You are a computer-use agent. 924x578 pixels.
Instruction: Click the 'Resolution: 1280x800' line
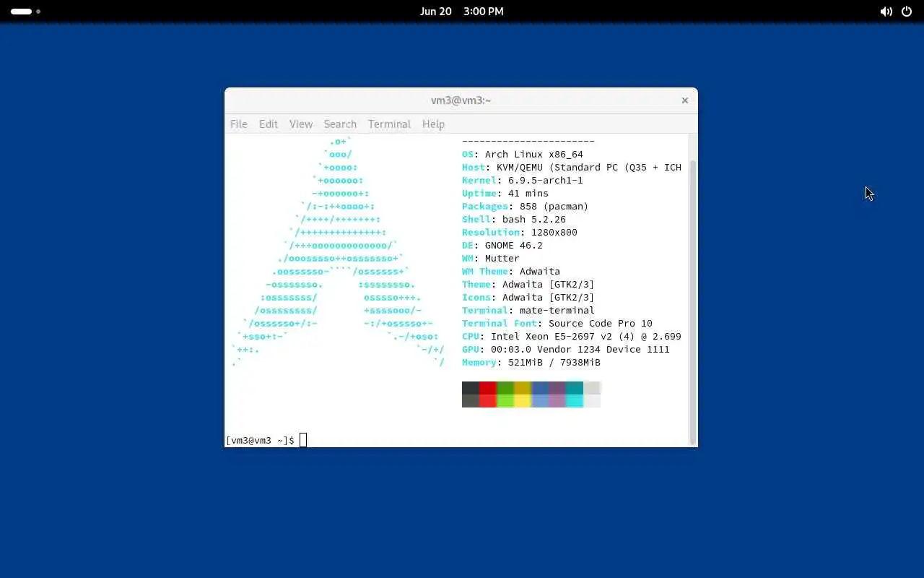[520, 232]
